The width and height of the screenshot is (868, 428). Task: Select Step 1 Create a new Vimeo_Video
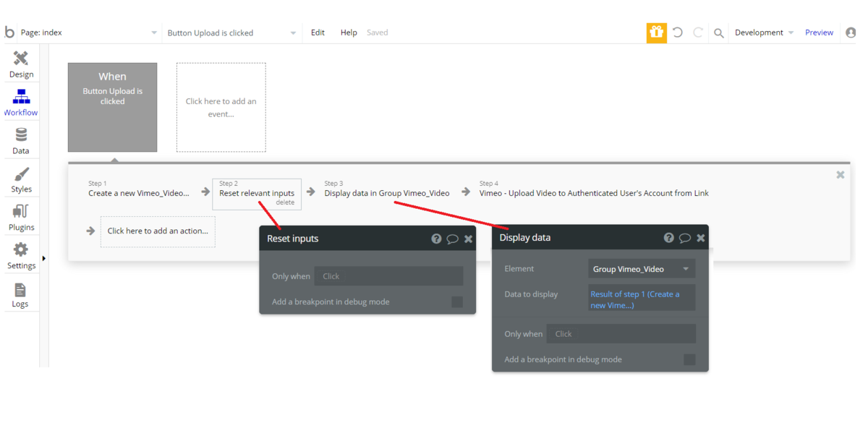pyautogui.click(x=139, y=189)
